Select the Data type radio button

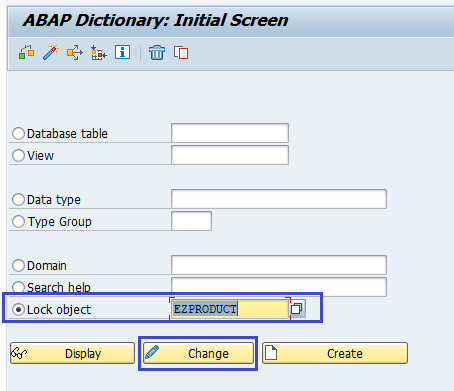pos(18,200)
